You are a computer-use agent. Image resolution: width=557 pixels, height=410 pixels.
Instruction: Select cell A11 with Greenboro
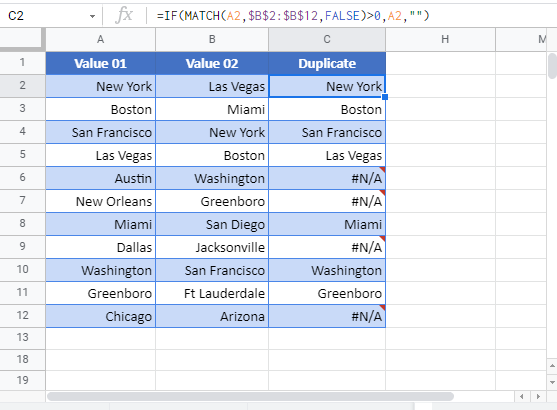(101, 293)
